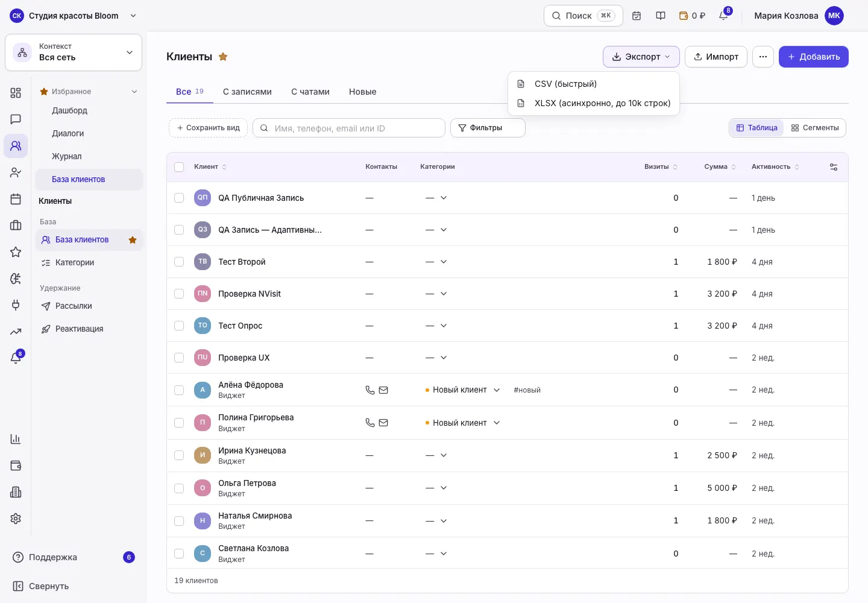Click the Добавить button
Screen dimensions: 868x603
pyautogui.click(x=814, y=57)
